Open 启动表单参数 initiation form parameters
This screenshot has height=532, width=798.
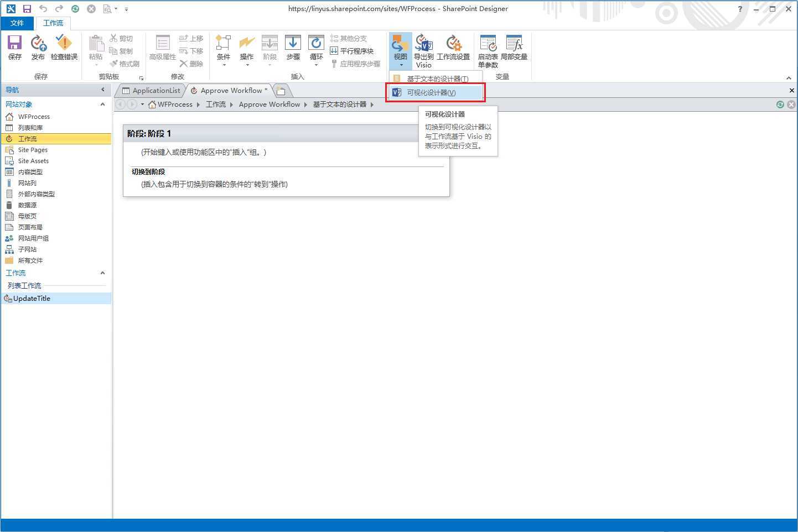click(488, 50)
